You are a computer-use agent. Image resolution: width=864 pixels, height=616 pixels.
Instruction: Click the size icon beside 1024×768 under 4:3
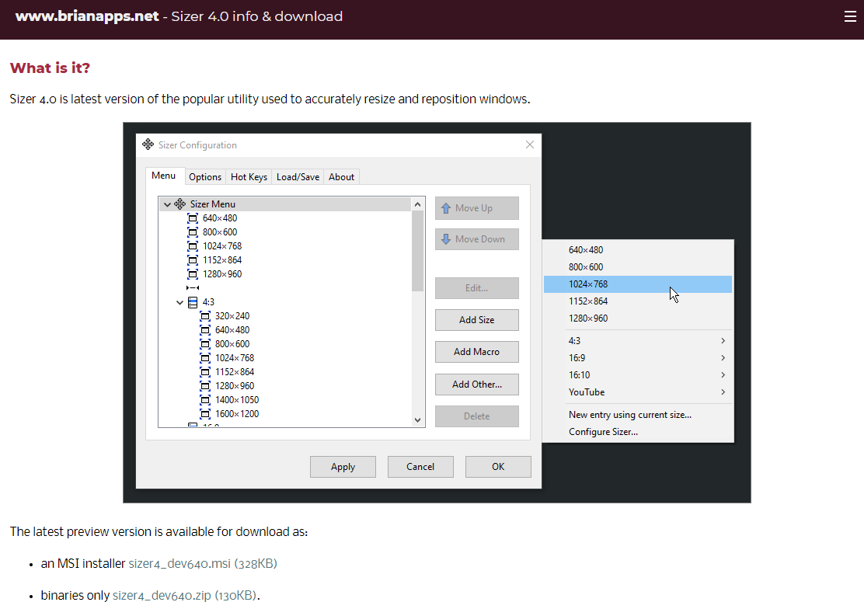point(205,358)
